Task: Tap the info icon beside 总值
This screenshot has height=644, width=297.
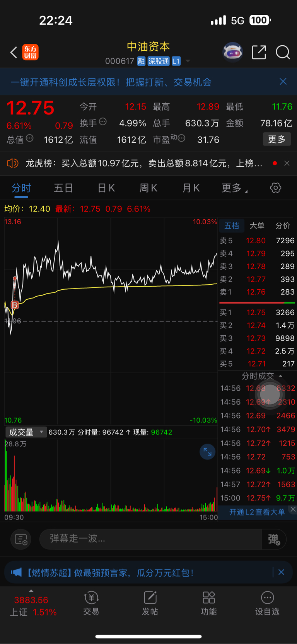Action: [x=30, y=138]
